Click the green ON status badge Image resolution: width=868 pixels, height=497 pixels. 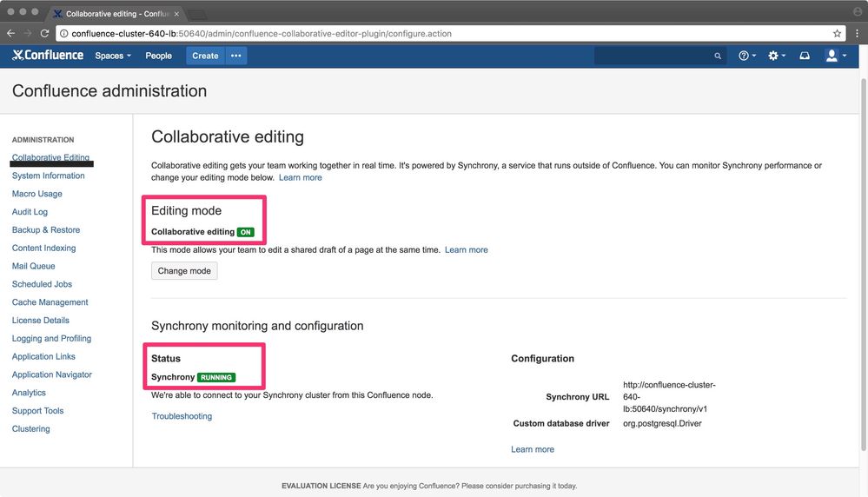coord(245,232)
